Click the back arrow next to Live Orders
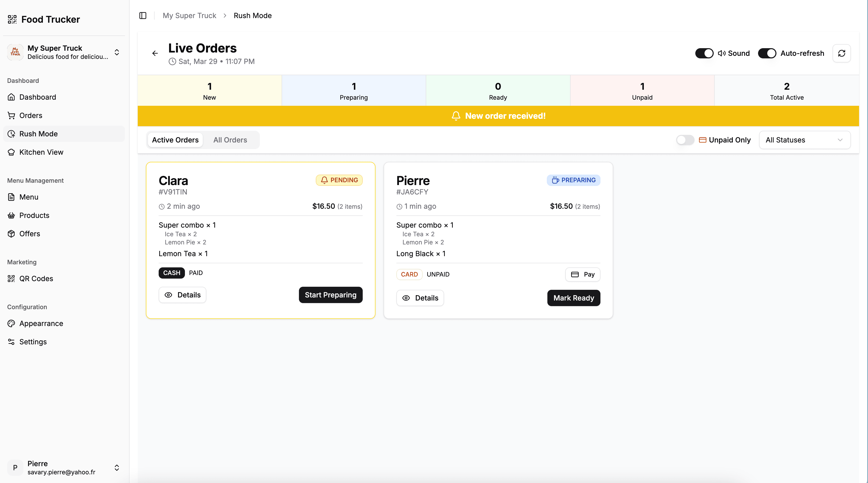868x483 pixels. [x=155, y=53]
